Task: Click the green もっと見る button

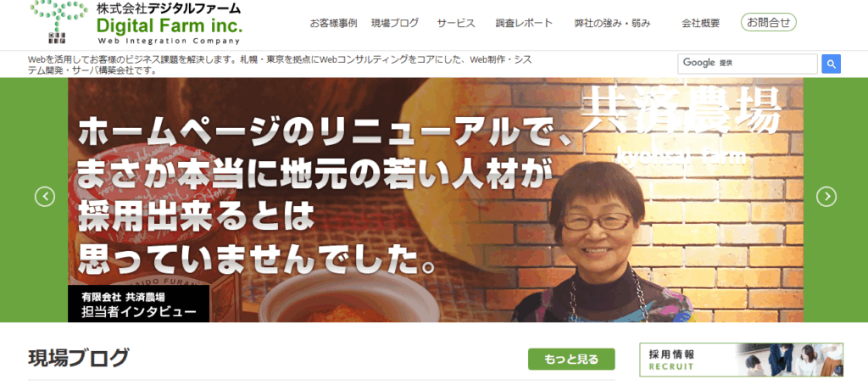Action: pos(571,359)
